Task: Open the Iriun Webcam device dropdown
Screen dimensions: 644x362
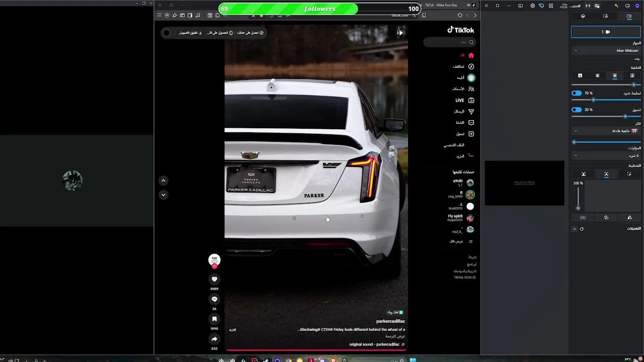Action: (606, 50)
